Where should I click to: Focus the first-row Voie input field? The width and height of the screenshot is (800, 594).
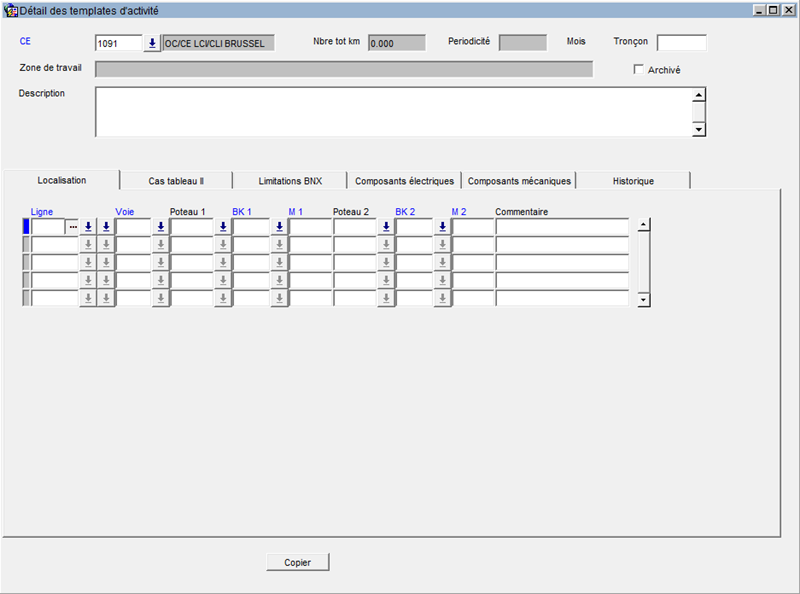click(x=133, y=227)
